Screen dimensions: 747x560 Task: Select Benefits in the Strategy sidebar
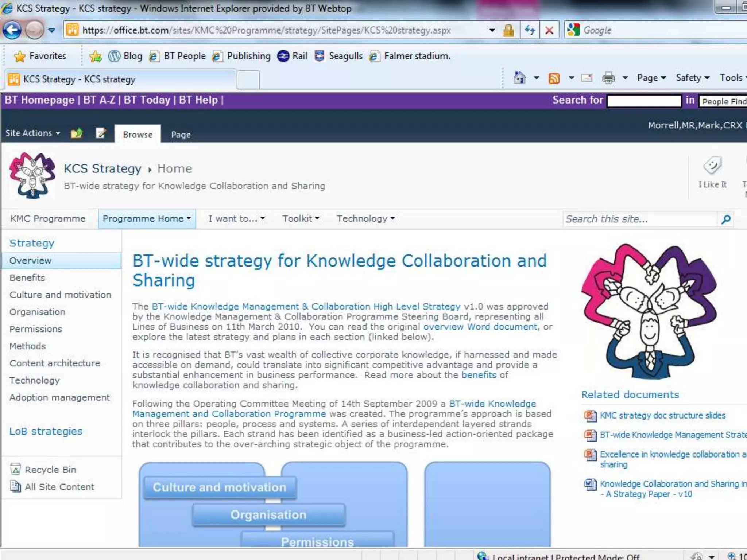click(x=27, y=278)
